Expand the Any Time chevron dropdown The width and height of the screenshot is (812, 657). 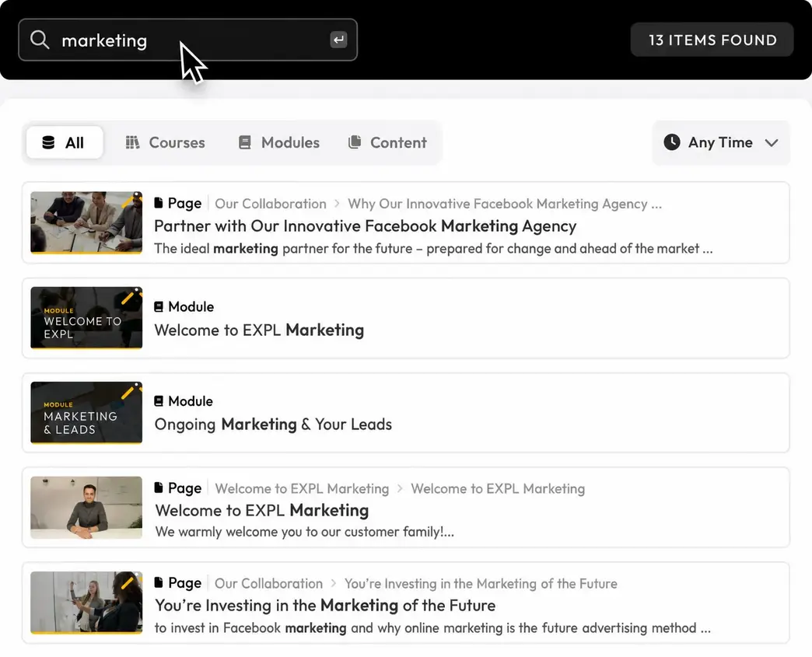tap(771, 143)
